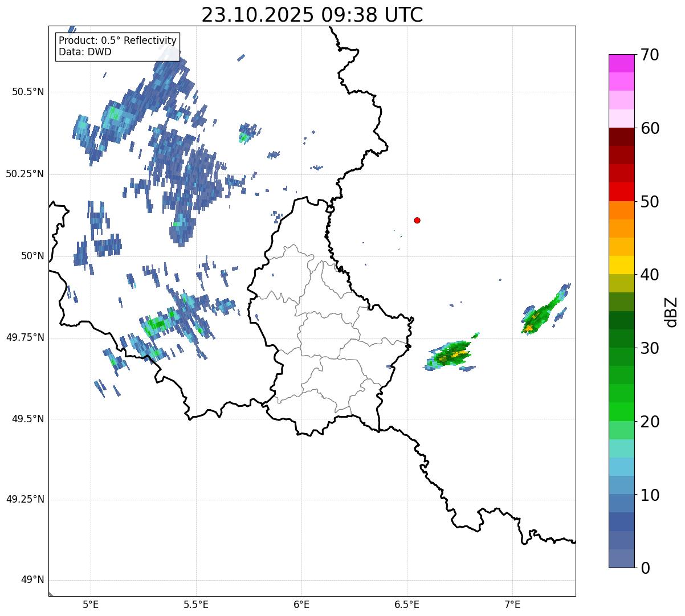Click the 50°N latitude label
Viewport: 685px width, 616px height.
click(32, 256)
